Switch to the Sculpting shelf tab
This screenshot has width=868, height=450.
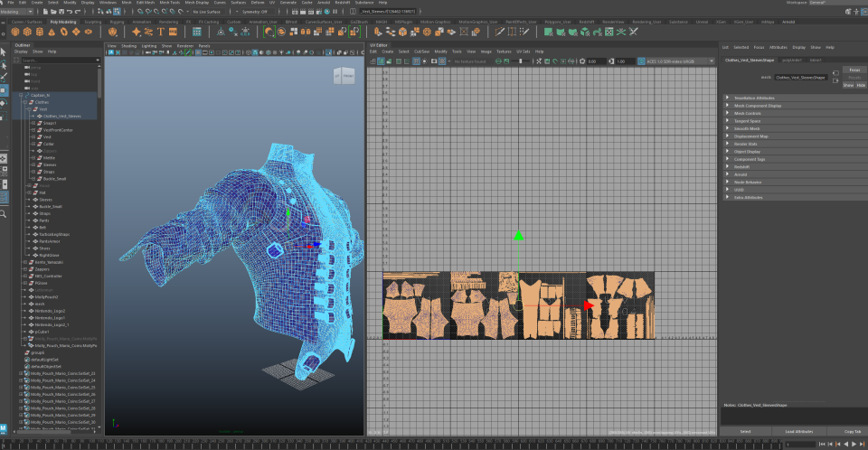point(92,23)
